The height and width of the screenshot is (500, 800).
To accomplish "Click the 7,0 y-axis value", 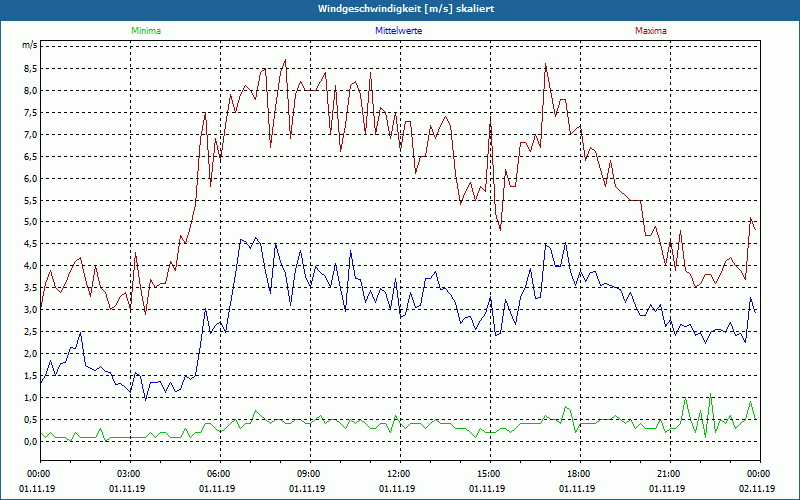I will (x=29, y=134).
